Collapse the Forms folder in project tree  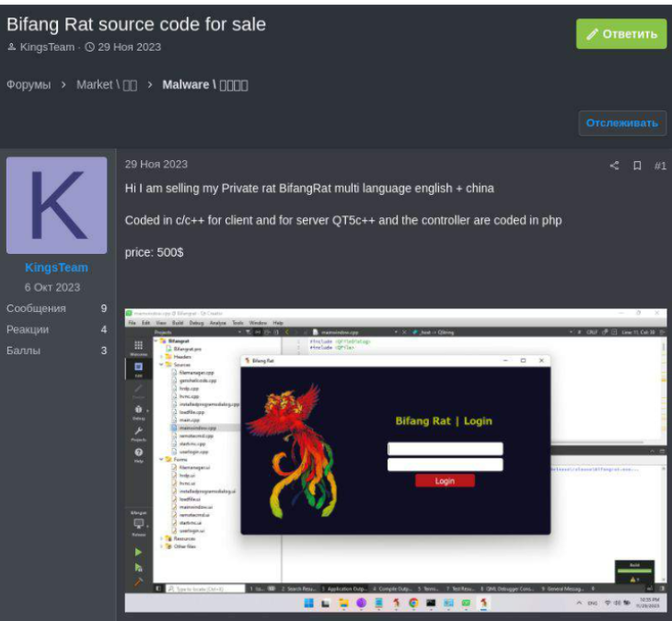(x=162, y=459)
